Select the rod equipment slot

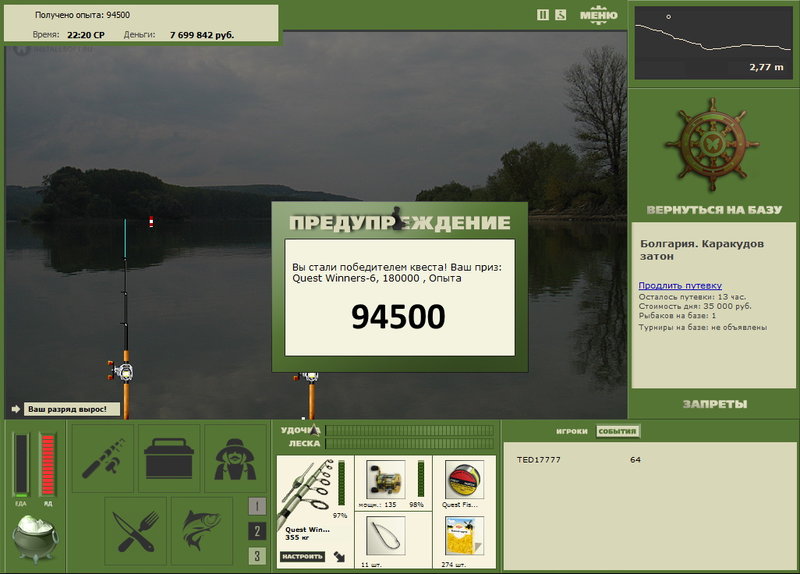point(315,512)
